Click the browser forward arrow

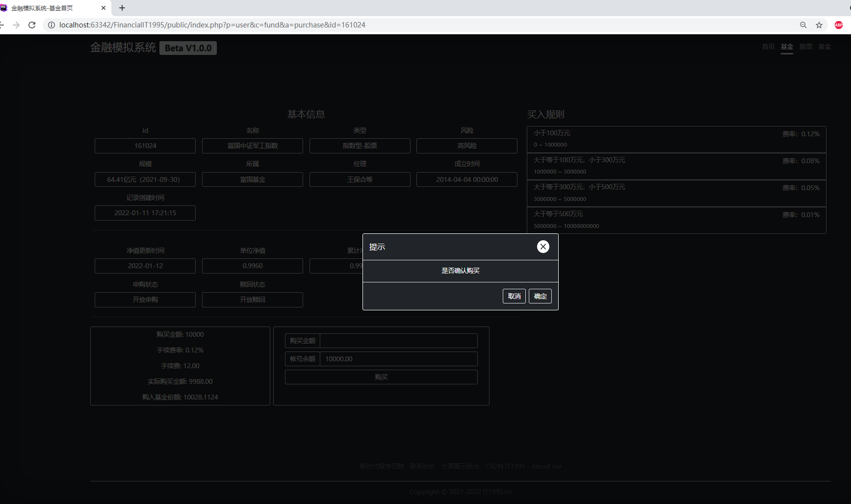coord(16,25)
